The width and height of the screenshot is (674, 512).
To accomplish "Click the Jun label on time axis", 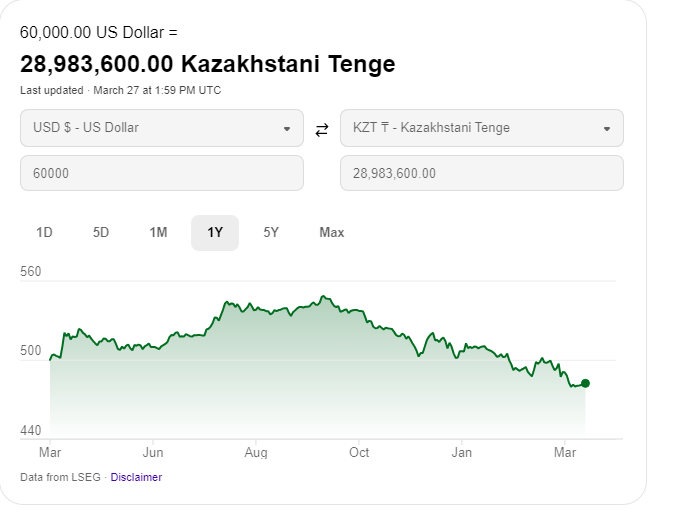I will [153, 452].
